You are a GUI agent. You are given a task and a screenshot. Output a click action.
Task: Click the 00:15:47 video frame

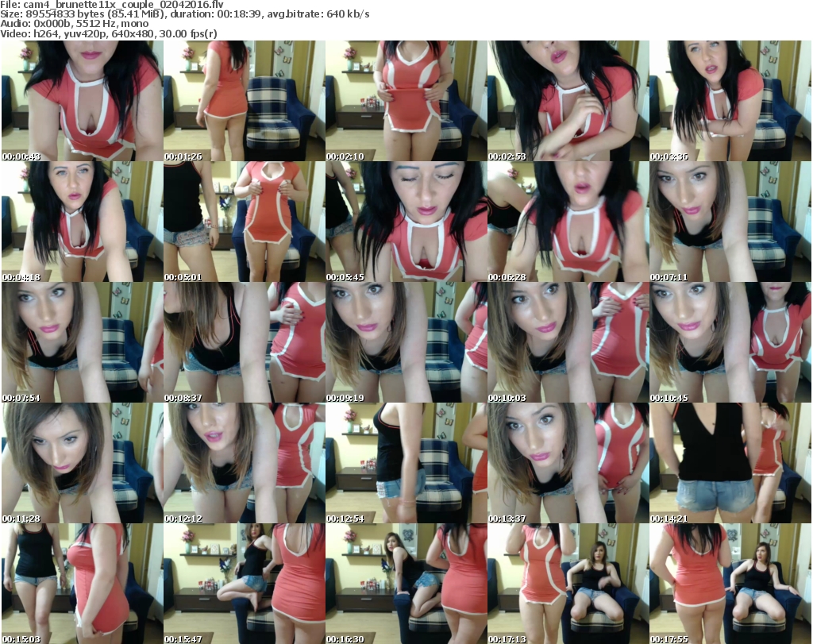click(x=245, y=584)
